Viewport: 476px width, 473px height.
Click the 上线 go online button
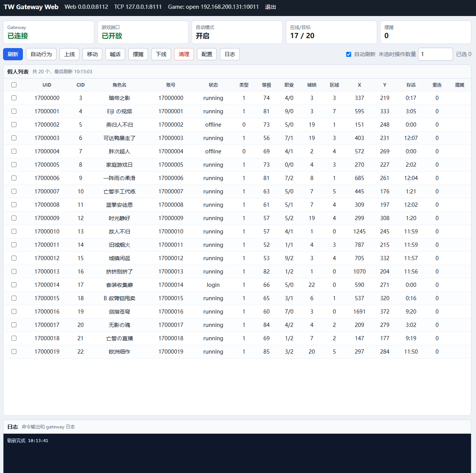tap(69, 54)
